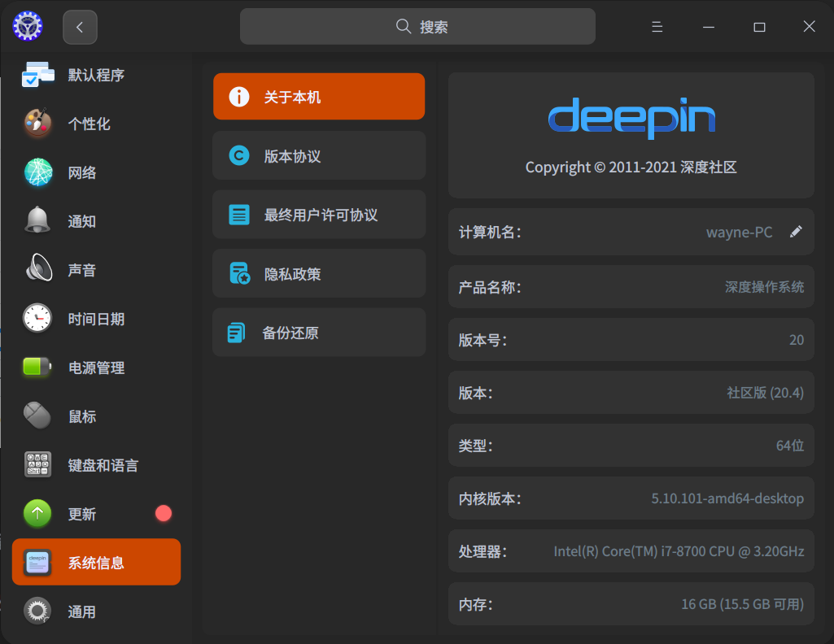Click the Copyright 2011-2021 深度社区 text

(631, 168)
